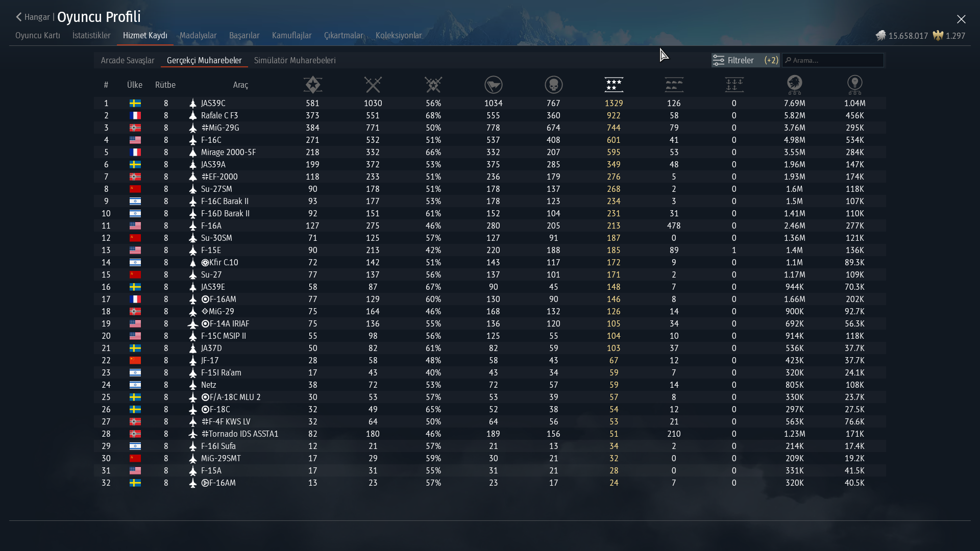The width and height of the screenshot is (980, 551).
Task: Open the İstatistikler tab
Action: [x=91, y=35]
